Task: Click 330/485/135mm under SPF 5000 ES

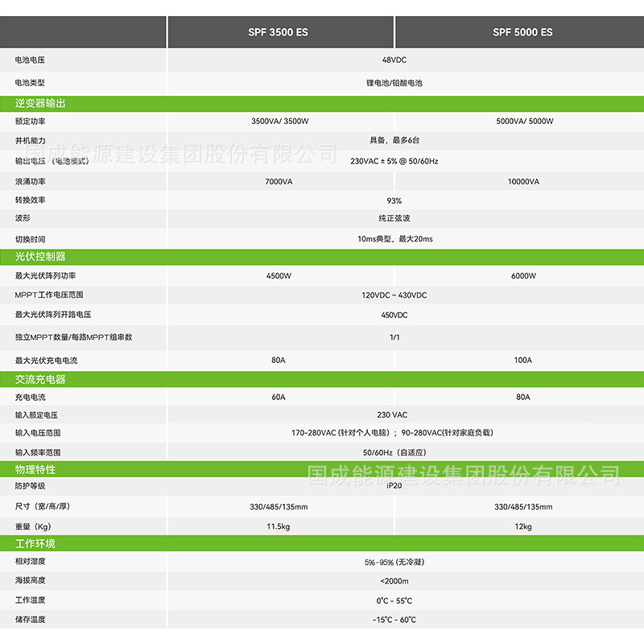Action: pyautogui.click(x=523, y=507)
